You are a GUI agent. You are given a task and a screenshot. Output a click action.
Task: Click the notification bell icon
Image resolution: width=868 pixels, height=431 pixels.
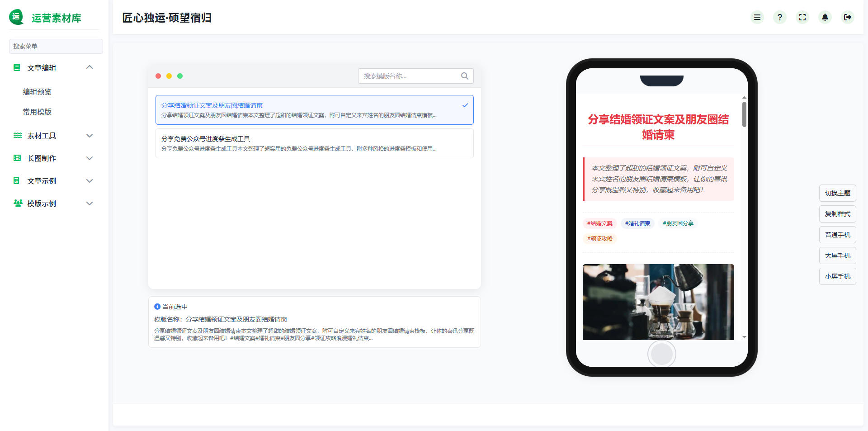tap(825, 17)
